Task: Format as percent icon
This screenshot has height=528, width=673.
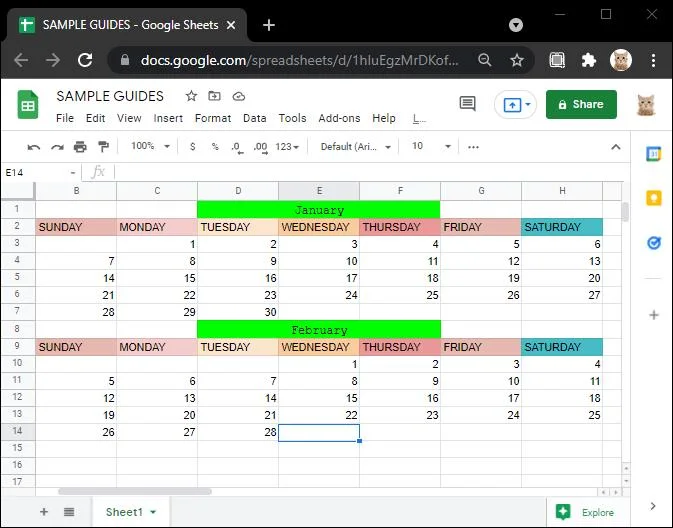Action: [x=215, y=147]
